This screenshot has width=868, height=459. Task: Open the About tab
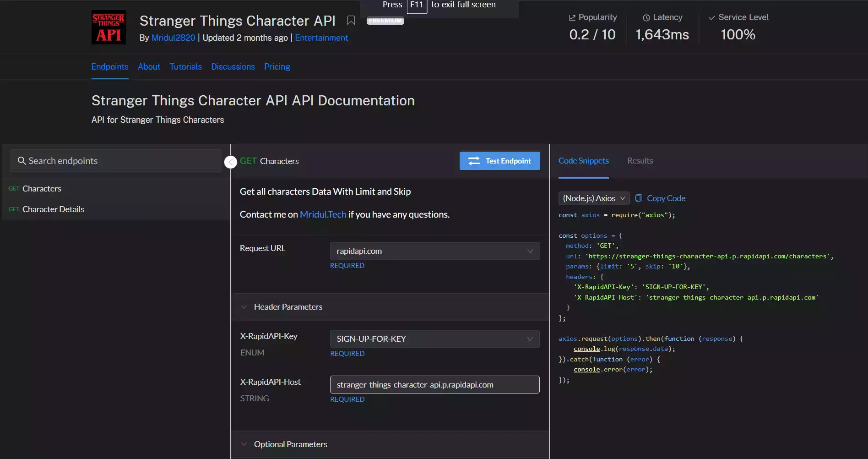[149, 66]
